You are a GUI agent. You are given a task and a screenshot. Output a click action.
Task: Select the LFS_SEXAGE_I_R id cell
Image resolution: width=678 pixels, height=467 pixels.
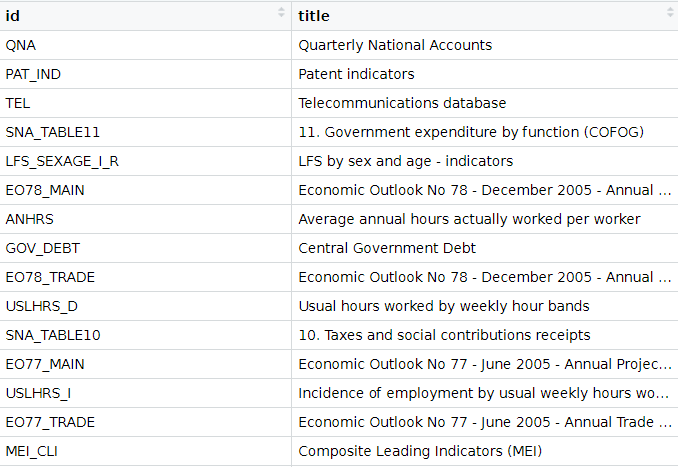pyautogui.click(x=62, y=161)
